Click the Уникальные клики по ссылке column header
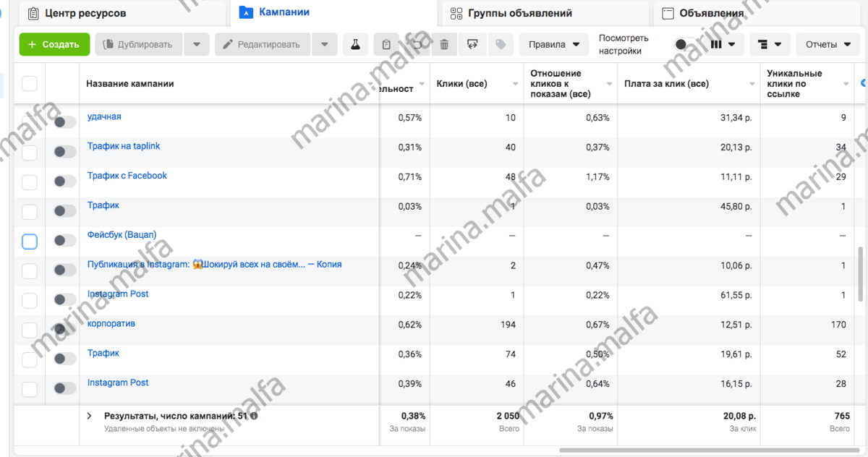 tap(794, 84)
